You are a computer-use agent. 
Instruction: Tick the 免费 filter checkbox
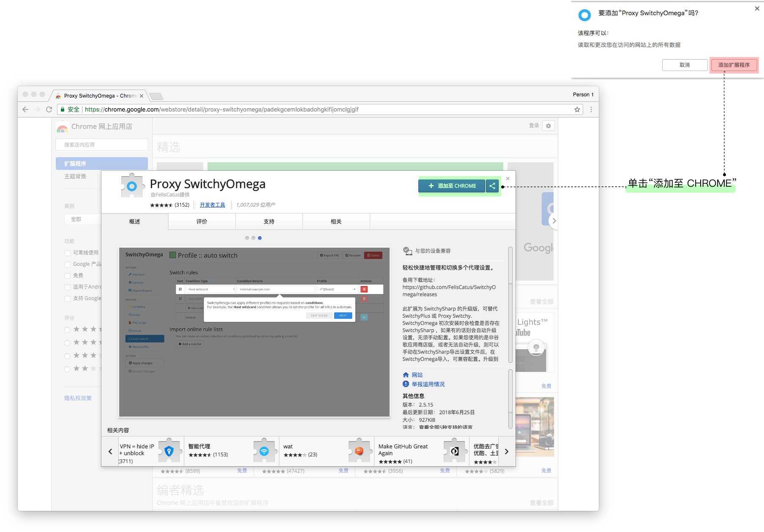click(68, 276)
